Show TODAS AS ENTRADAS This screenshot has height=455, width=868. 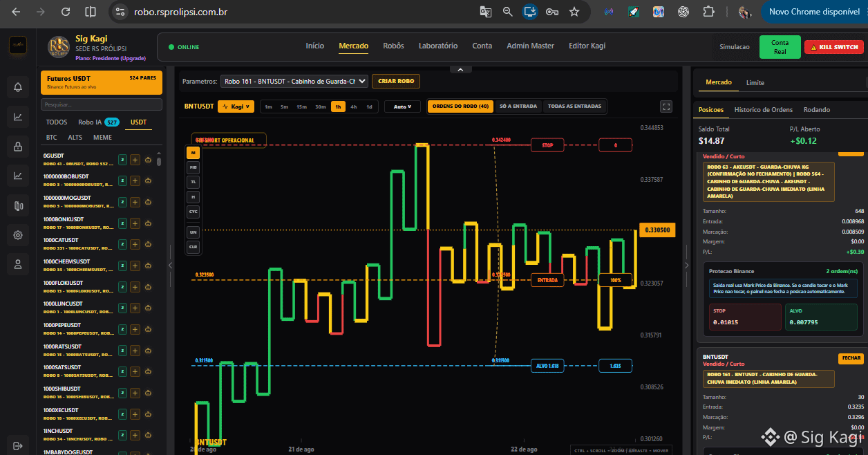tap(575, 106)
